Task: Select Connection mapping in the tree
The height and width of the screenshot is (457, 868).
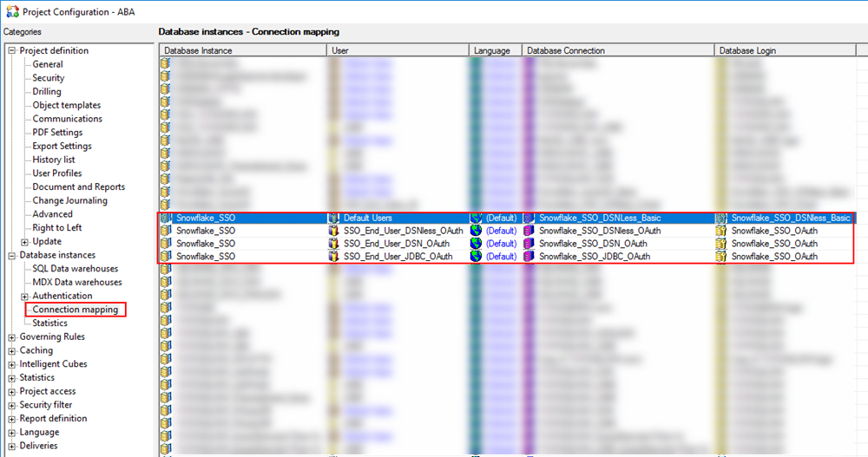Action: click(x=75, y=310)
